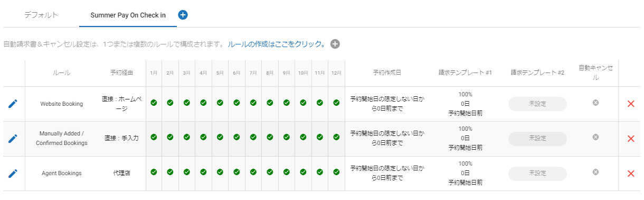Remove the Manually Added / Confirmed Bookings rule
This screenshot has width=644, height=200.
coord(630,139)
